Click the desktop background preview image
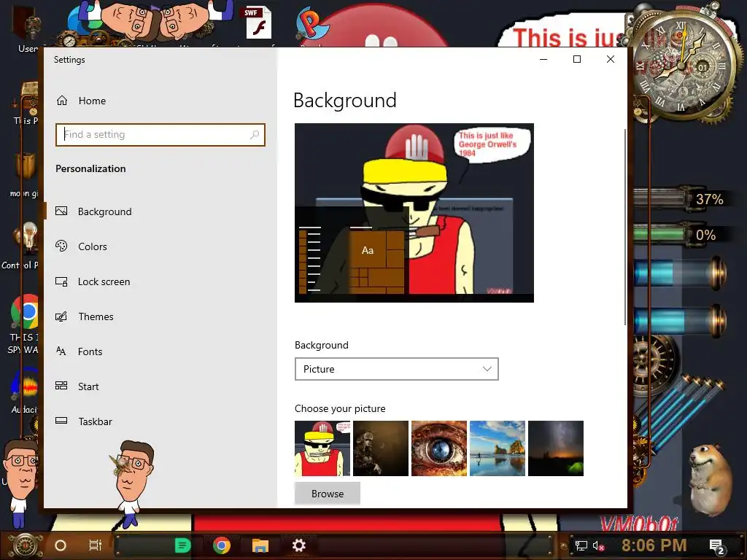 click(x=414, y=212)
